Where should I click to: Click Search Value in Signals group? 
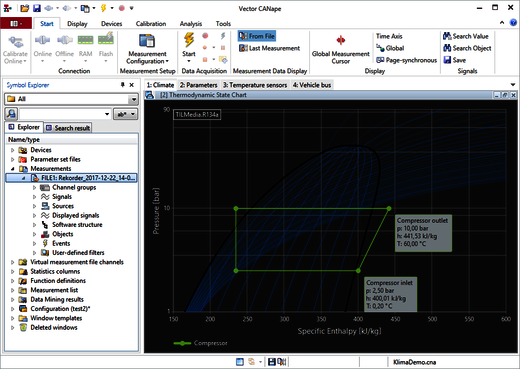[x=466, y=36]
